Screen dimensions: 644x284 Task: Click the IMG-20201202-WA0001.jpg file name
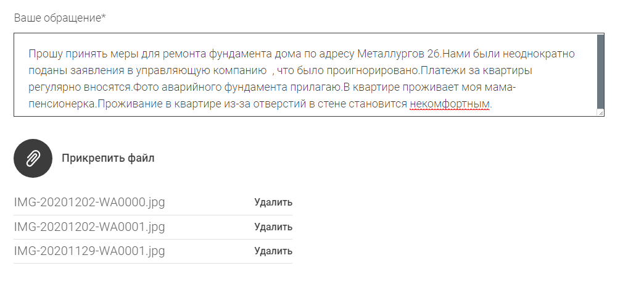[x=89, y=227]
